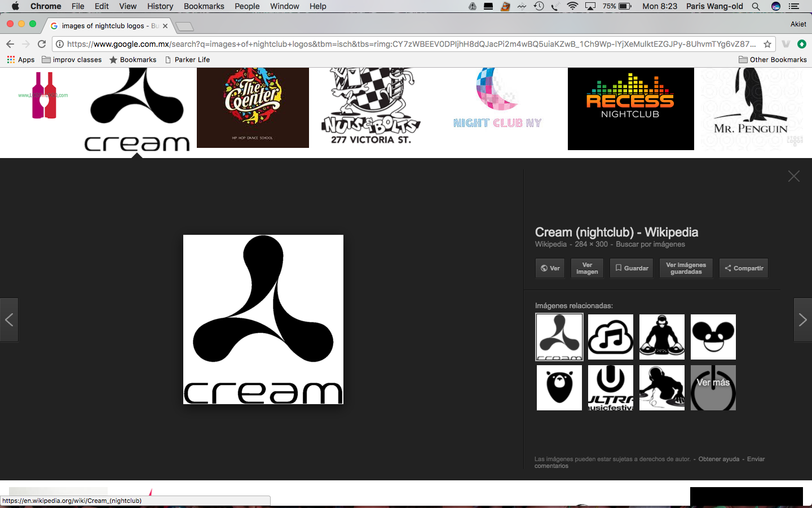Viewport: 812px width, 508px height.
Task: Close the image preview panel with X
Action: tap(794, 177)
